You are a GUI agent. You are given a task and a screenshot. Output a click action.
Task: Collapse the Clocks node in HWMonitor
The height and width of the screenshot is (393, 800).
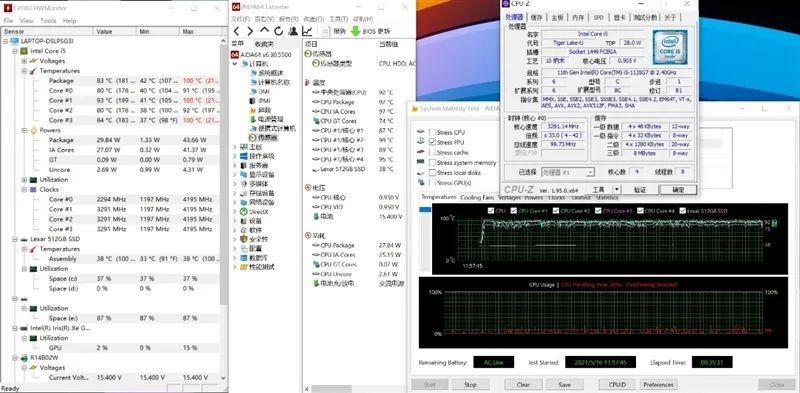point(24,189)
